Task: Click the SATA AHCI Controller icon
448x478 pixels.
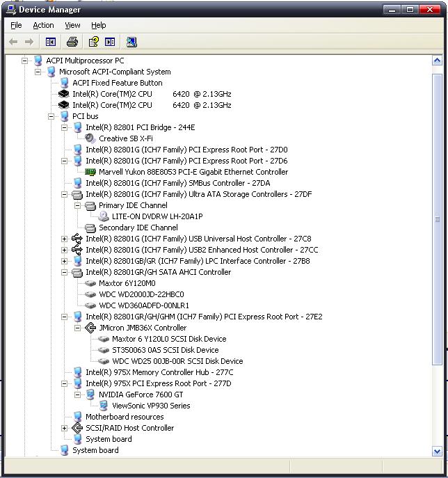Action: point(77,273)
